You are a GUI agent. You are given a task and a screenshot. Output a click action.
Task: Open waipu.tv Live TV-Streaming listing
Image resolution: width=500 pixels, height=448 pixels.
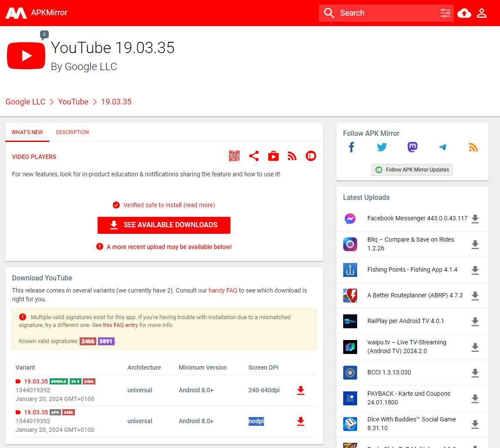[x=407, y=347]
